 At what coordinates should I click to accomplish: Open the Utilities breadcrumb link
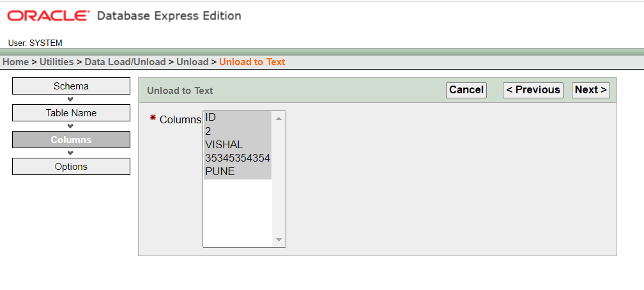tap(56, 62)
